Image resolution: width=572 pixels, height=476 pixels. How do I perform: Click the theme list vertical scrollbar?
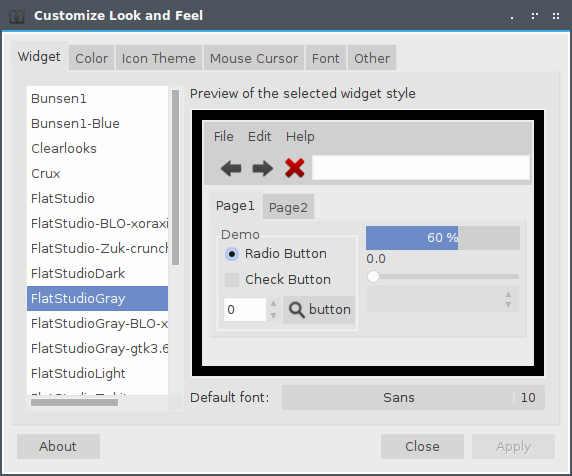[175, 177]
